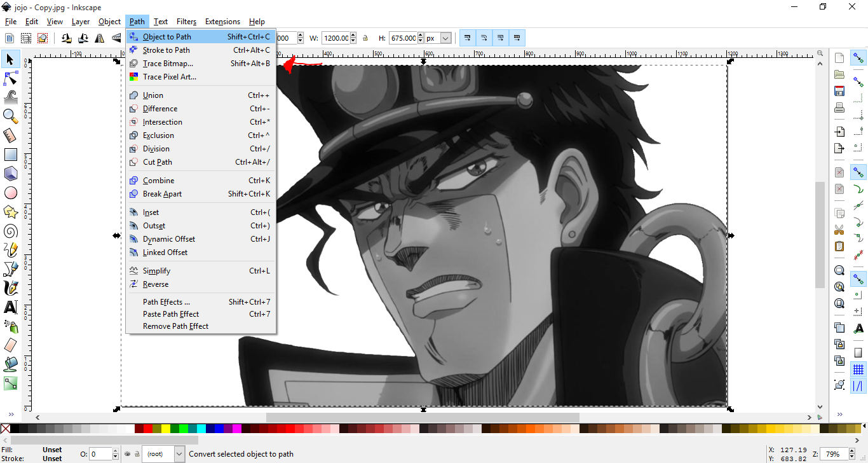Click the Export icon in command bar

pyautogui.click(x=839, y=148)
